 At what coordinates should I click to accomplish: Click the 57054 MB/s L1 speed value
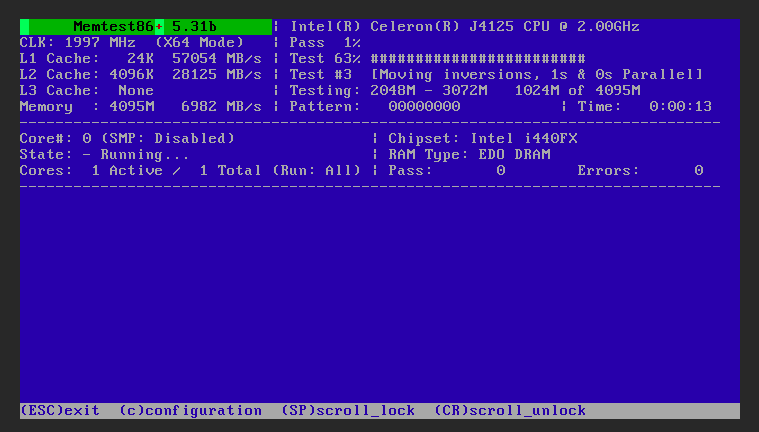tap(217, 59)
